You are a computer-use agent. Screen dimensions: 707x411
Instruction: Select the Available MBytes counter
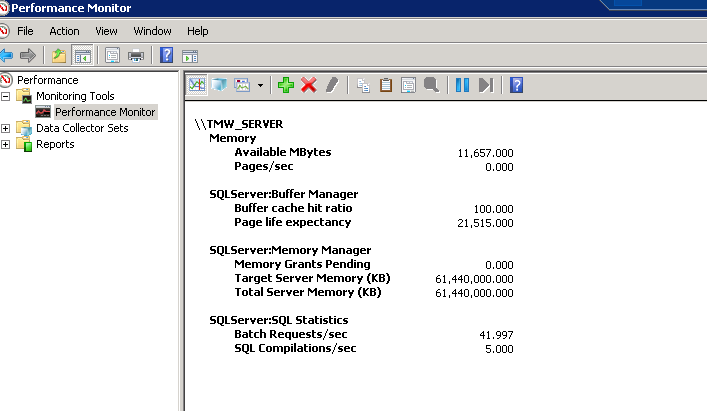[283, 152]
